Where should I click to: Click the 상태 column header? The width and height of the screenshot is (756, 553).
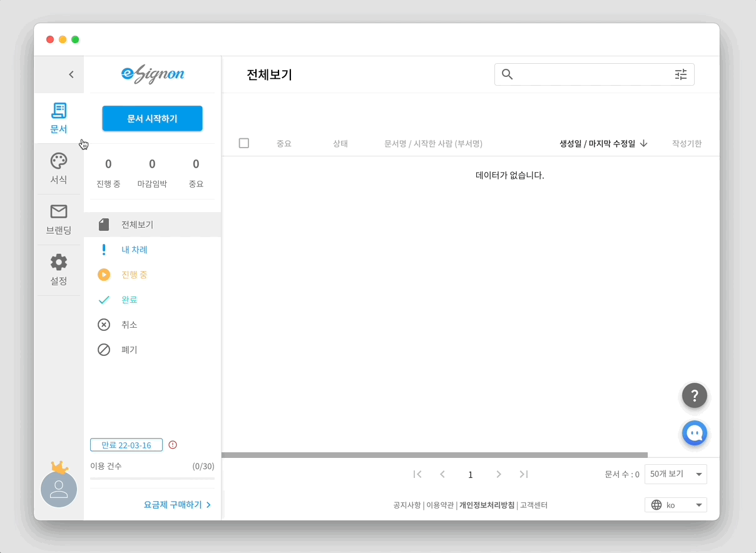pos(340,143)
